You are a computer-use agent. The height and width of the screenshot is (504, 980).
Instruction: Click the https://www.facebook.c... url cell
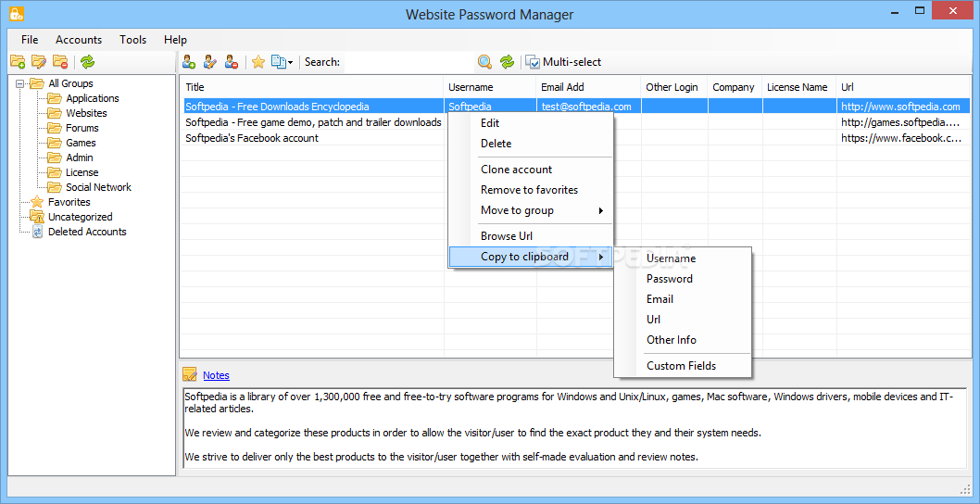[x=901, y=138]
